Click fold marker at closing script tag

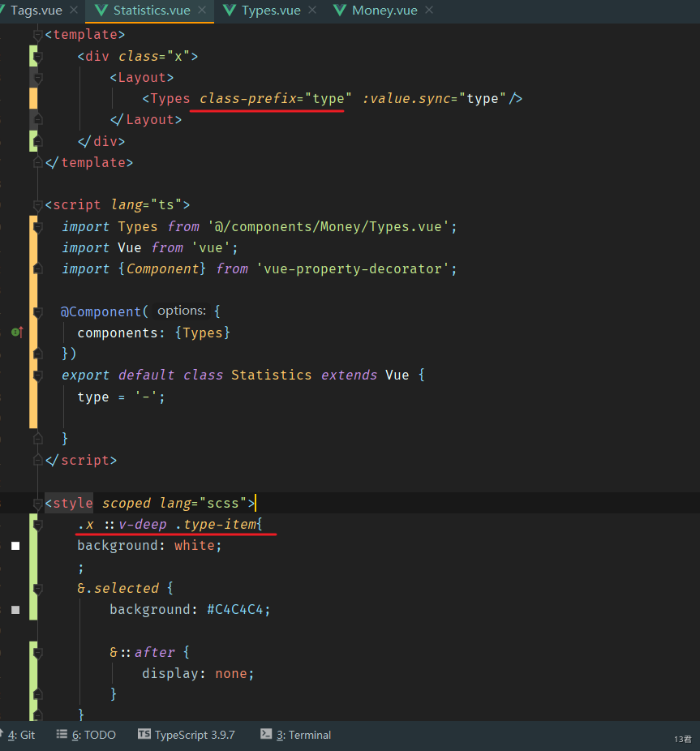(x=37, y=461)
